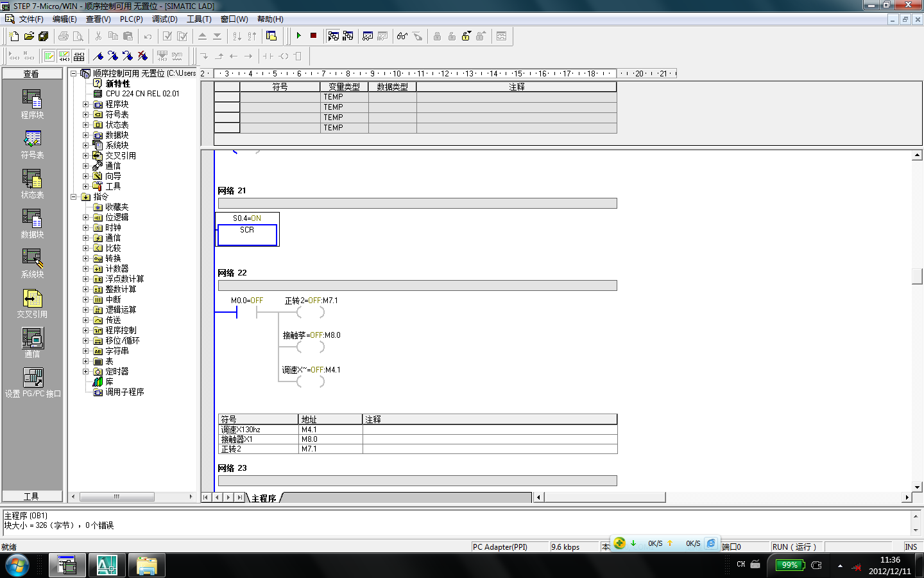The image size is (924, 578).
Task: Save the project with the diskette icon
Action: 44,36
